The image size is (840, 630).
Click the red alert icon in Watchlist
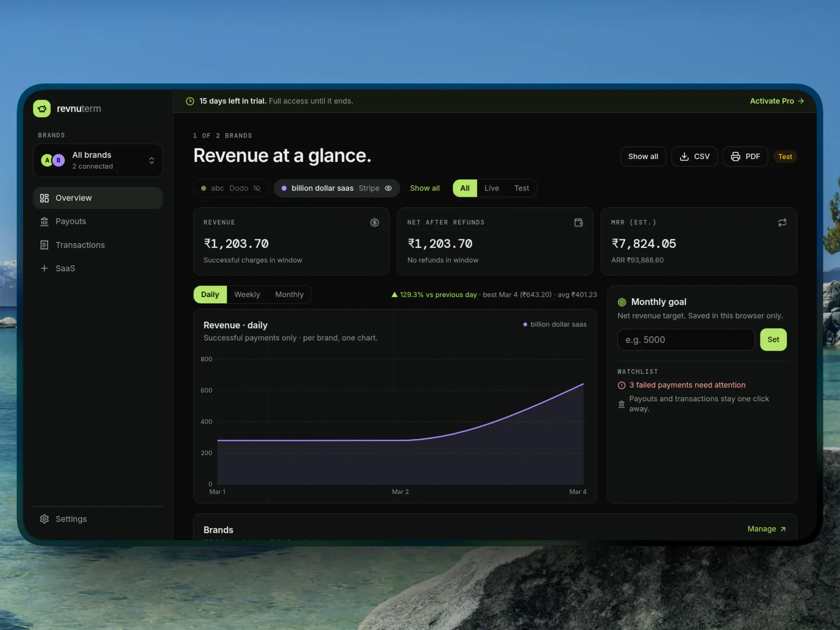pyautogui.click(x=621, y=385)
